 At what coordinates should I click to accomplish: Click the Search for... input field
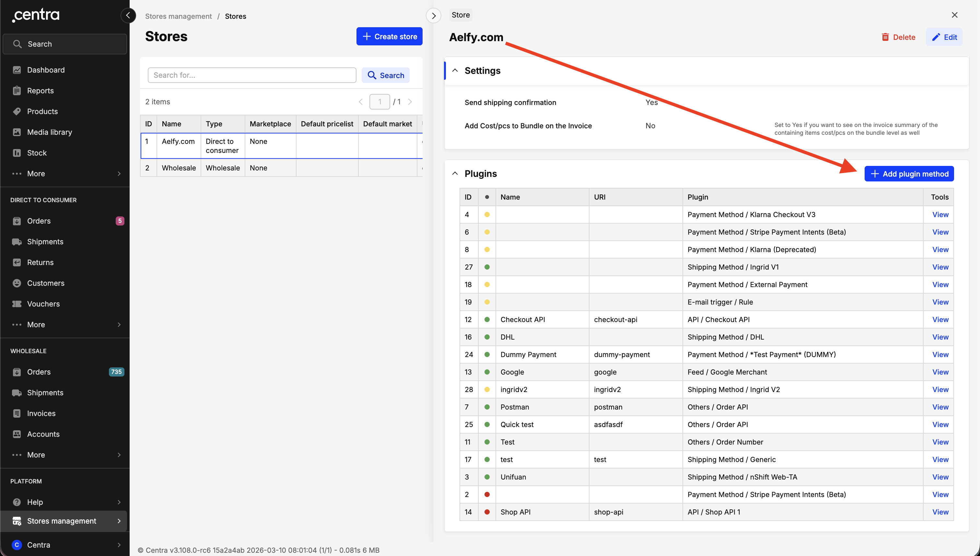(x=252, y=75)
